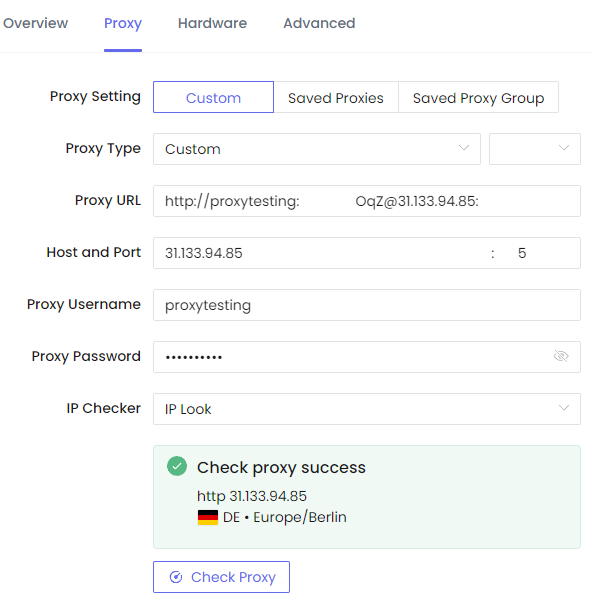
Task: Select Saved Proxies setting option
Action: [336, 97]
